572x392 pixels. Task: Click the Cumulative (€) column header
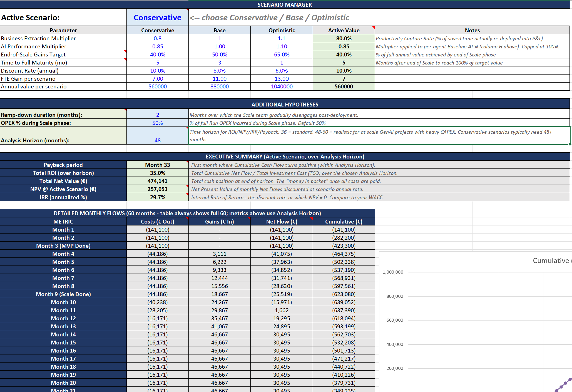pos(344,222)
